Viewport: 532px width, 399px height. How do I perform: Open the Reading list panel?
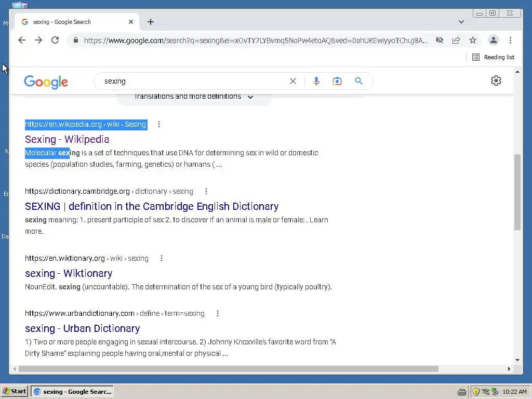tap(494, 57)
